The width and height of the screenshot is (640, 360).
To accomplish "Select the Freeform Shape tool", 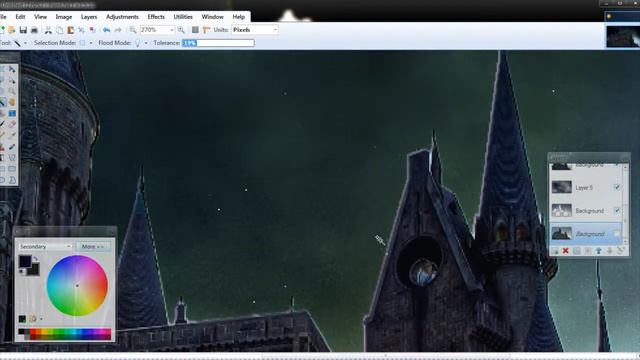I will click(x=12, y=180).
